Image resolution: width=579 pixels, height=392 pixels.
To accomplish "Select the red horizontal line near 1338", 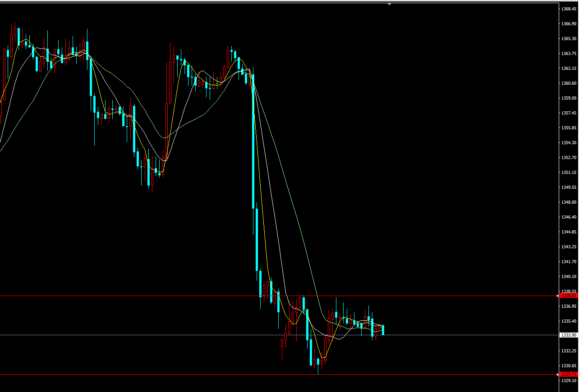I will pyautogui.click(x=279, y=296).
